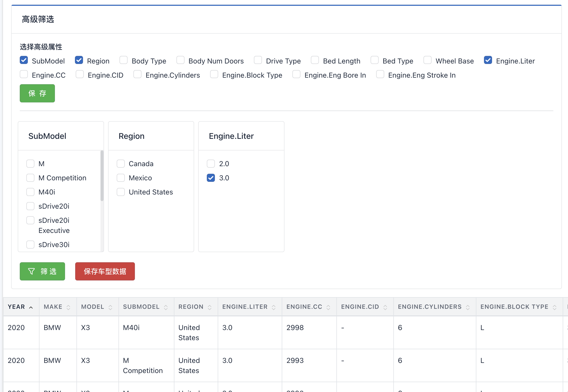Sort by Submodel column sort icon
568x392 pixels.
[166, 307]
